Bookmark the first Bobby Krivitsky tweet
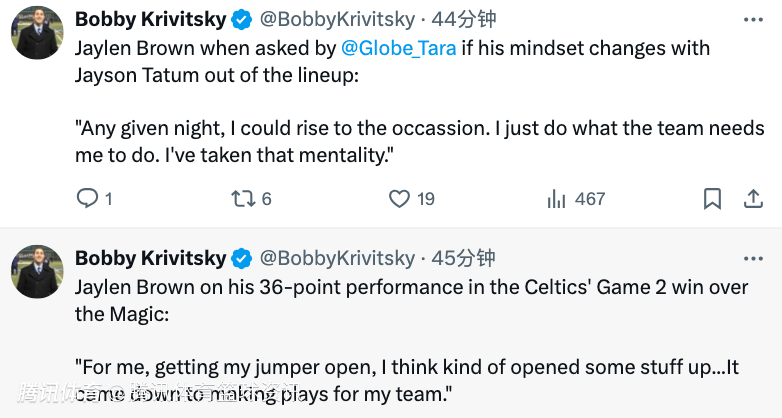The image size is (782, 418). (x=712, y=199)
